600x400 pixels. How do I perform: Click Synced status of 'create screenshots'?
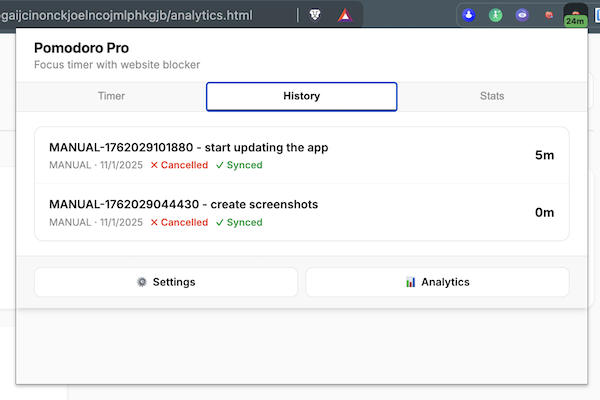point(239,222)
